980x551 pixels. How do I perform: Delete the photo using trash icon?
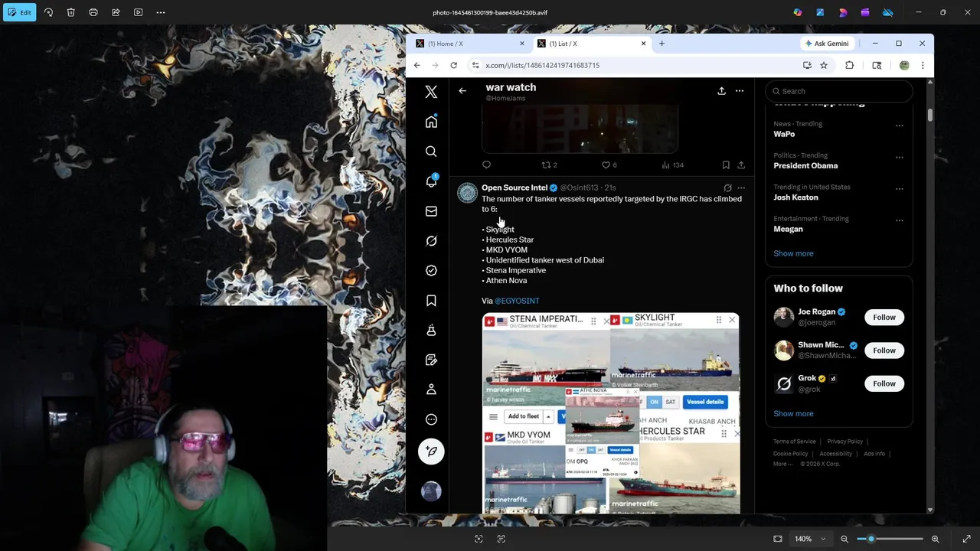(70, 12)
